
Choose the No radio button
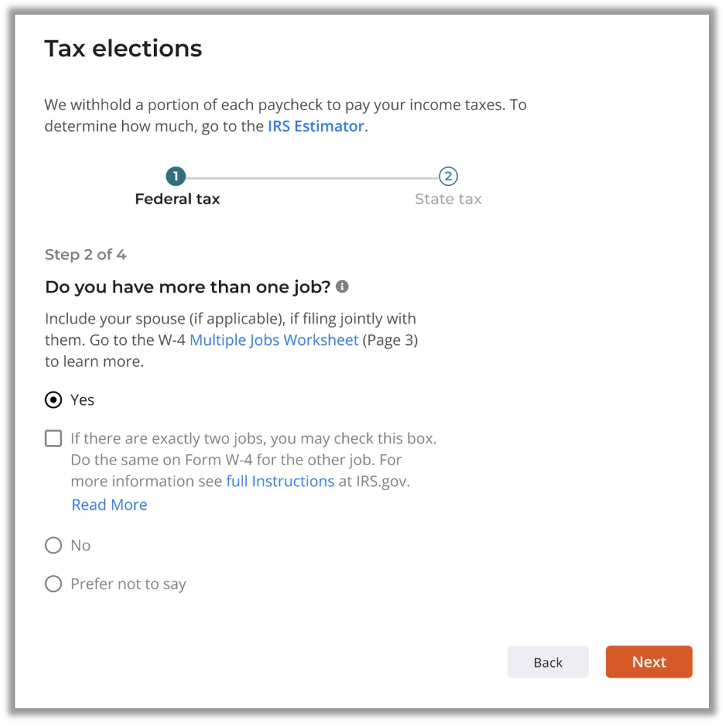point(53,545)
